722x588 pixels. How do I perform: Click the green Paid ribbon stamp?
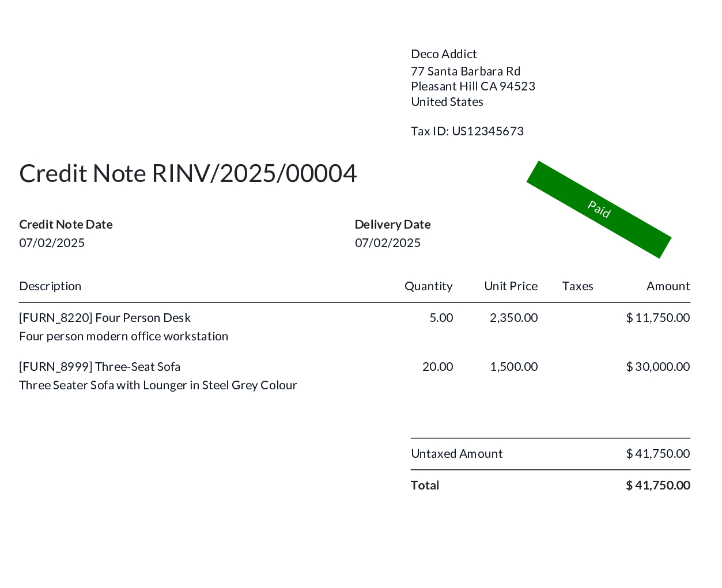pyautogui.click(x=599, y=210)
